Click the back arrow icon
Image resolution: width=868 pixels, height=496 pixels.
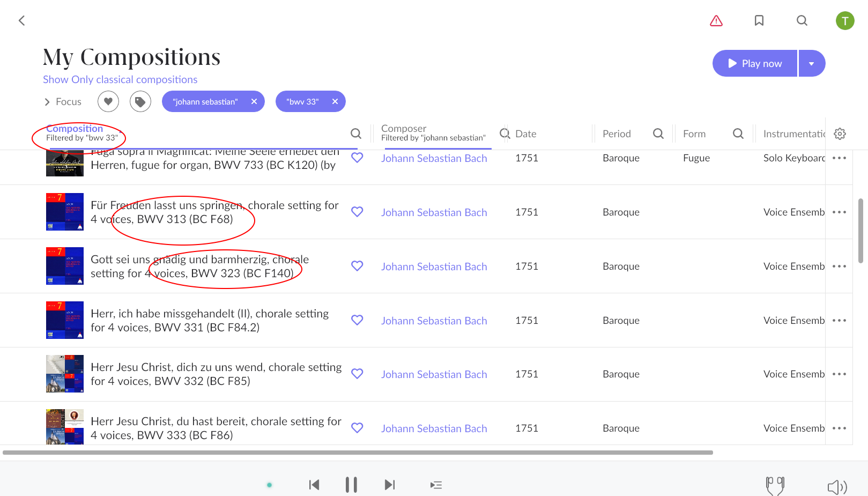tap(22, 20)
